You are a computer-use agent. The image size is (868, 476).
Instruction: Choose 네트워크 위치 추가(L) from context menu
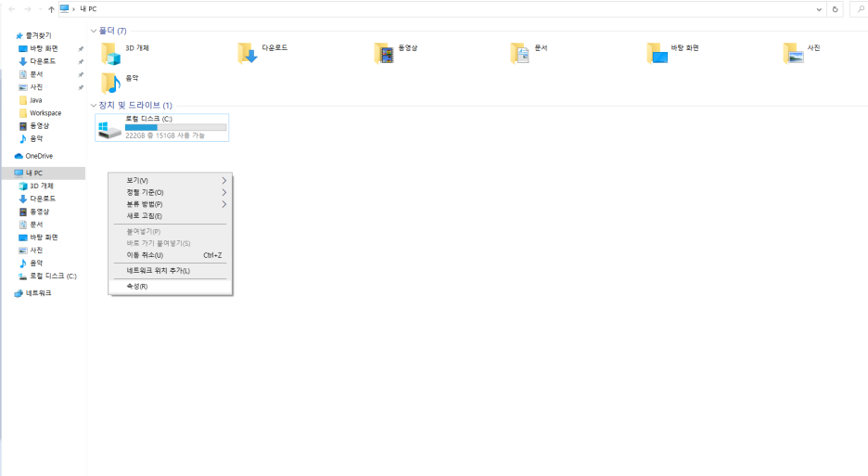[x=170, y=271]
